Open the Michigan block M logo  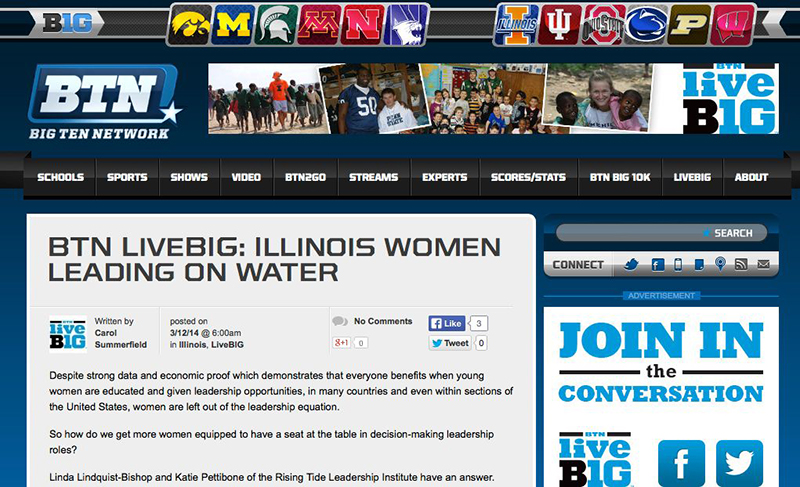[233, 24]
